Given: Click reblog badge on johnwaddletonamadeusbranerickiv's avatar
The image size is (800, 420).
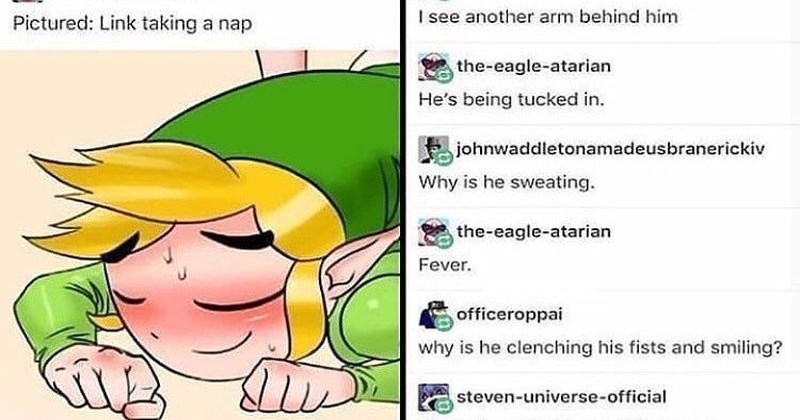Looking at the screenshot, I should [x=444, y=158].
